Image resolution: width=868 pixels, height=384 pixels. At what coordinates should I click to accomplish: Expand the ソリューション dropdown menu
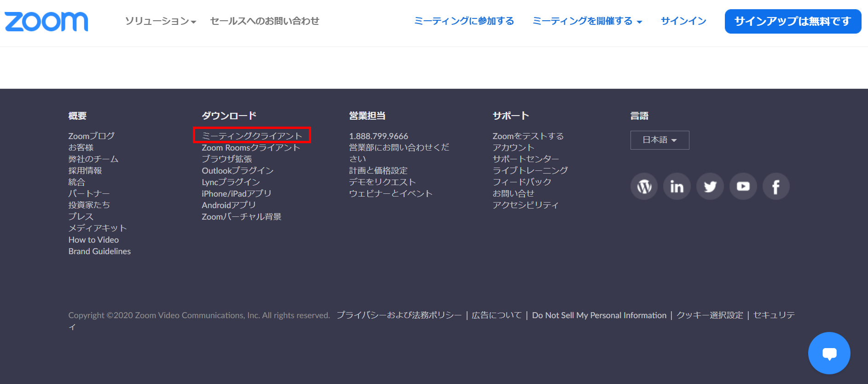(161, 21)
